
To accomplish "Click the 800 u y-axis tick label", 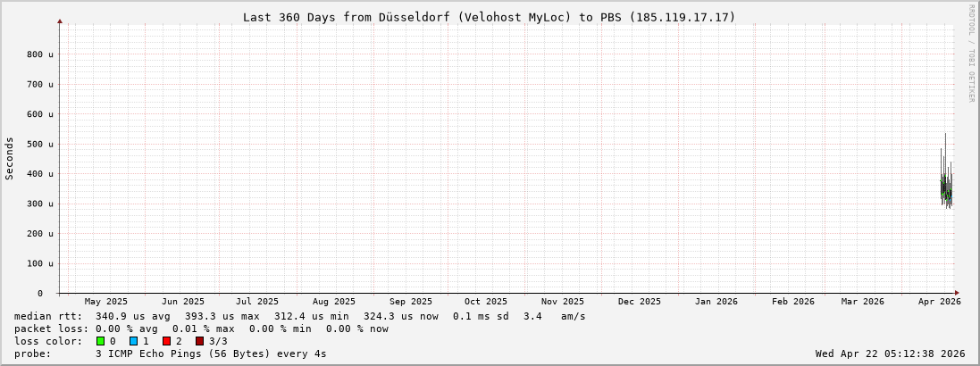I will (x=40, y=54).
